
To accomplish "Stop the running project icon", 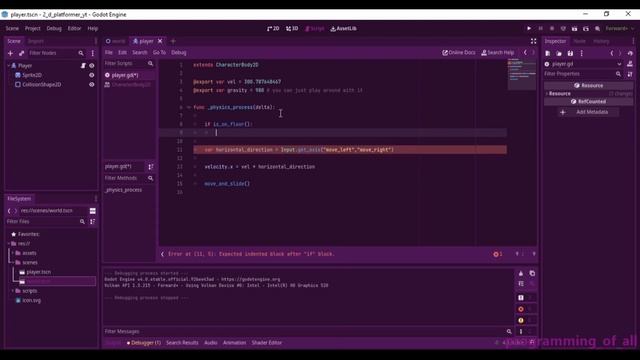I will [x=552, y=29].
